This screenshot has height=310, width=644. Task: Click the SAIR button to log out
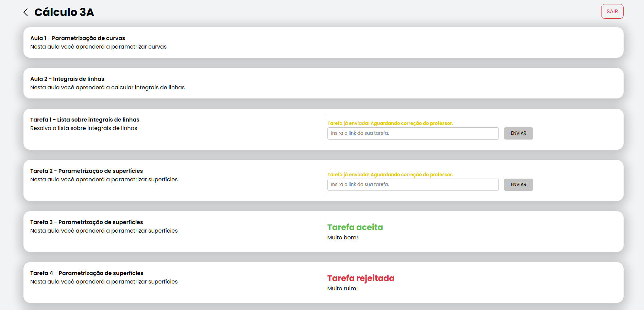[x=612, y=11]
